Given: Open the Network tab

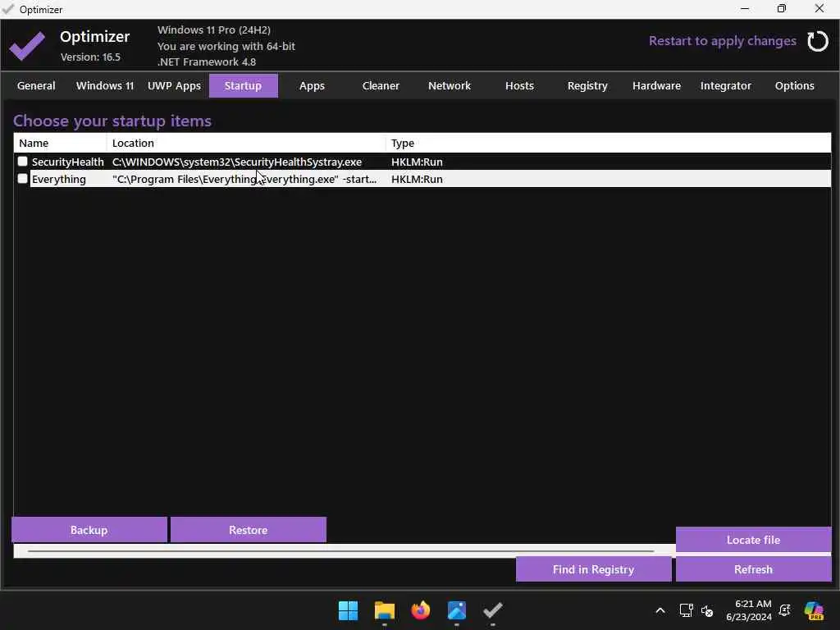Looking at the screenshot, I should tap(450, 85).
